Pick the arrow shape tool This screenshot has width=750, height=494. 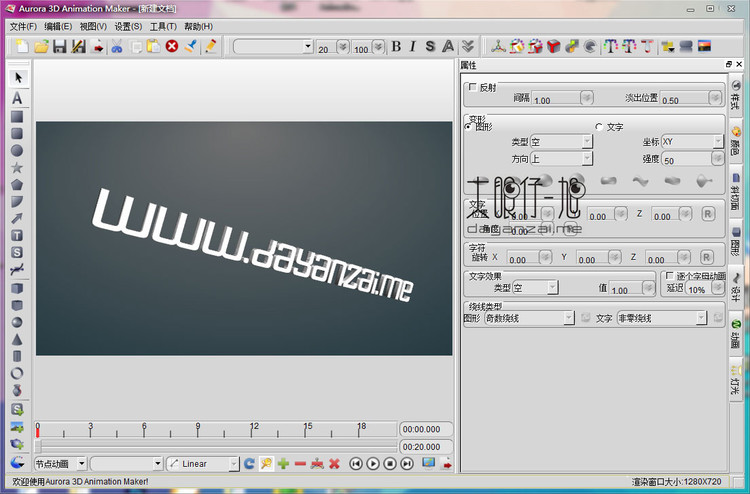[x=17, y=219]
